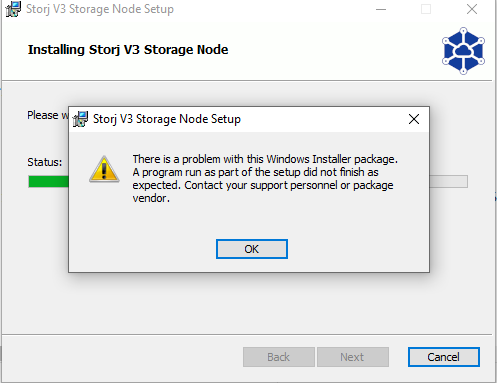Click the main window title bar text

coord(100,9)
